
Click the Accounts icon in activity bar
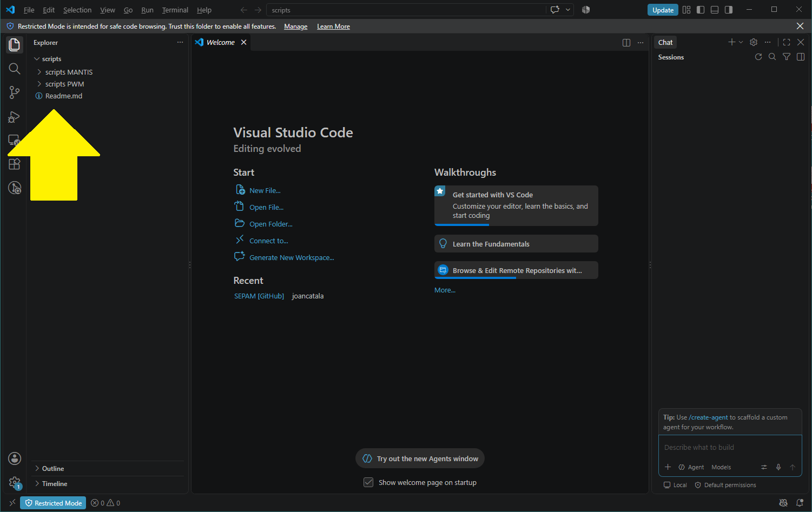coord(15,458)
